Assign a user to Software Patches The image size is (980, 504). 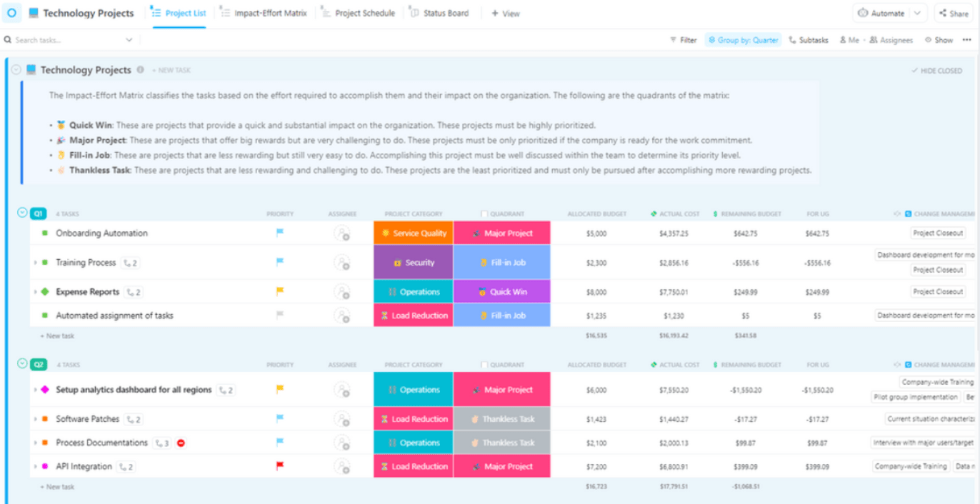tap(342, 419)
